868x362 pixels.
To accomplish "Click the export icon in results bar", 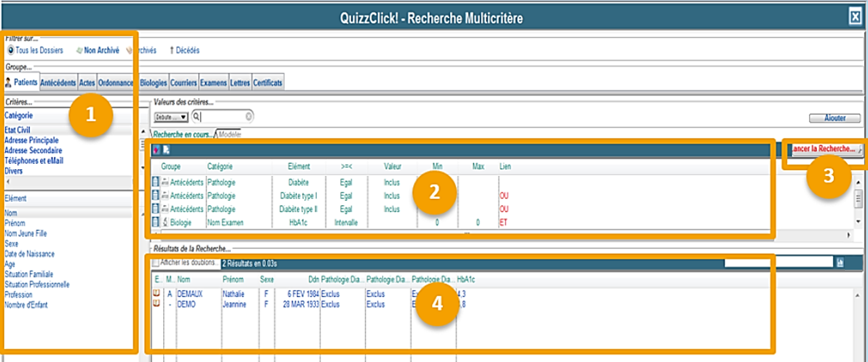I will (x=841, y=263).
